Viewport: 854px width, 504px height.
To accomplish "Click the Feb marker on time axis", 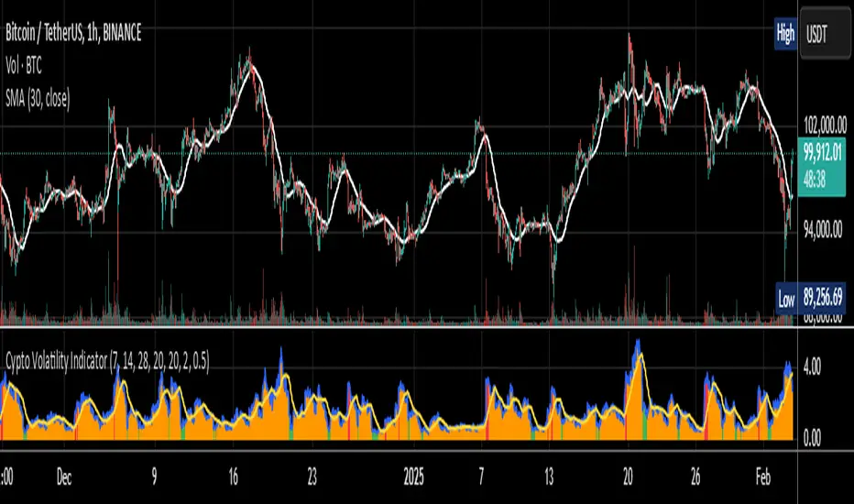I will click(763, 477).
